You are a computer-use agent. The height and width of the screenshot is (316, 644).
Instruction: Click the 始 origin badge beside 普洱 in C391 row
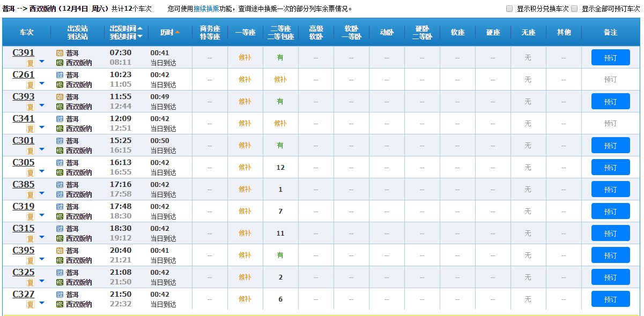(x=59, y=52)
